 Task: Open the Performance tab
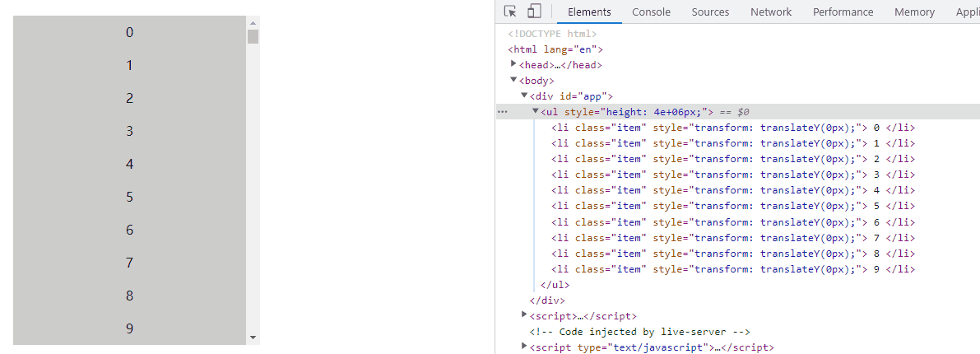point(843,12)
